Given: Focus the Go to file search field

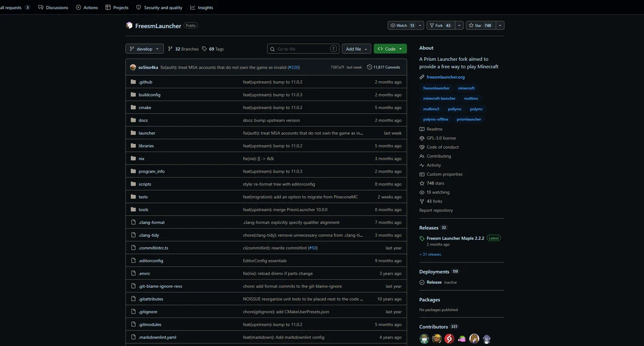Looking at the screenshot, I should [x=303, y=49].
